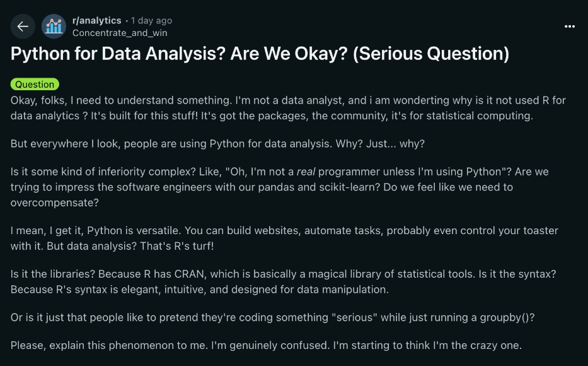This screenshot has height=366, width=588.
Task: Click "(Serious Question)" in the title
Action: 431,54
